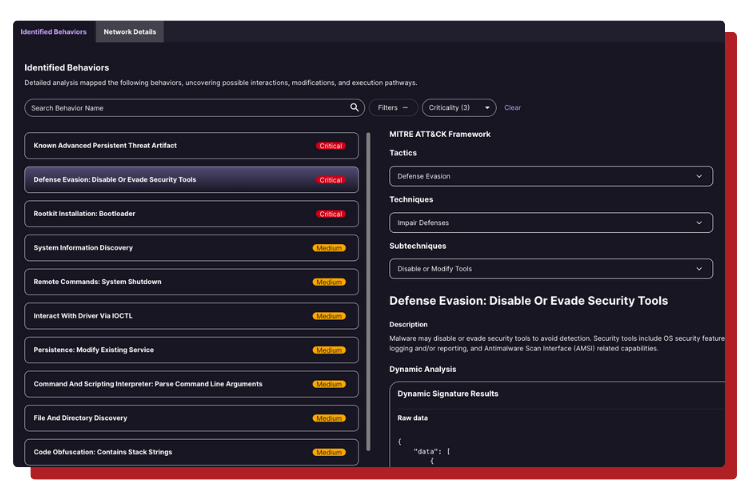The image size is (750, 500).
Task: Expand the Subtechniques Disable or Modify Tools dropdown
Action: (x=551, y=268)
